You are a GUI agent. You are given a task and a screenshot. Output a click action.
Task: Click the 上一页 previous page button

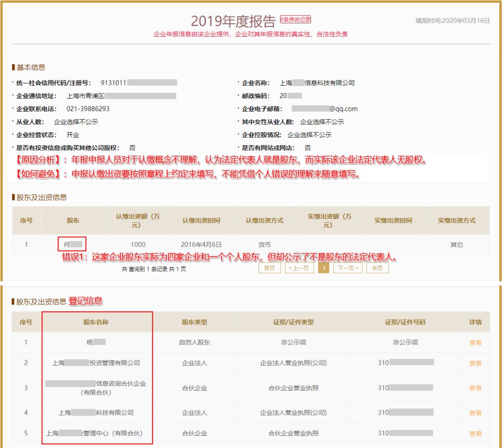(x=299, y=268)
